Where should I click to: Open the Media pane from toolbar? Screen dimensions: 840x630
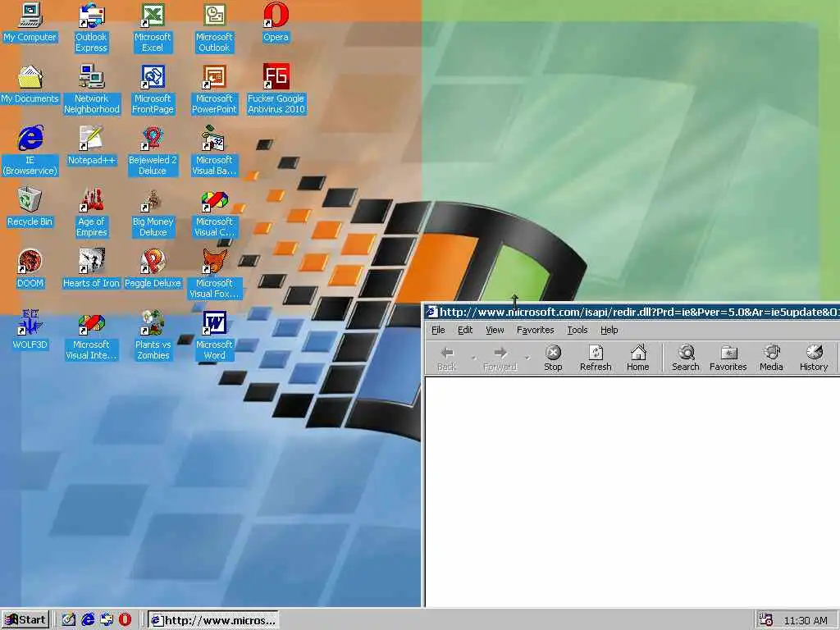(x=771, y=358)
